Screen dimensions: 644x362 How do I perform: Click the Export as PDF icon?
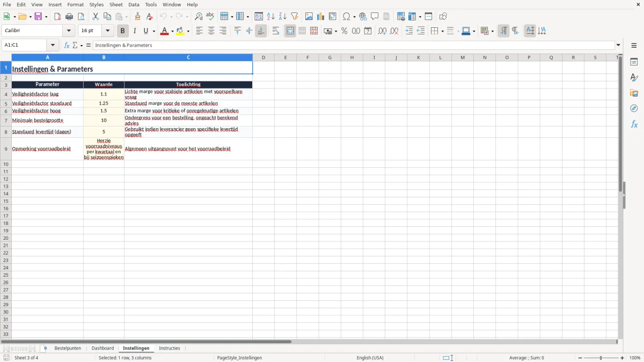[x=57, y=17]
